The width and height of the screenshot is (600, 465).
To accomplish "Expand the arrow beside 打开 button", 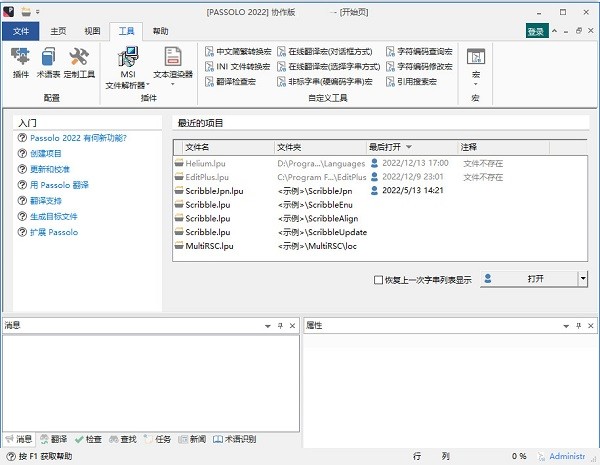I will coord(582,280).
